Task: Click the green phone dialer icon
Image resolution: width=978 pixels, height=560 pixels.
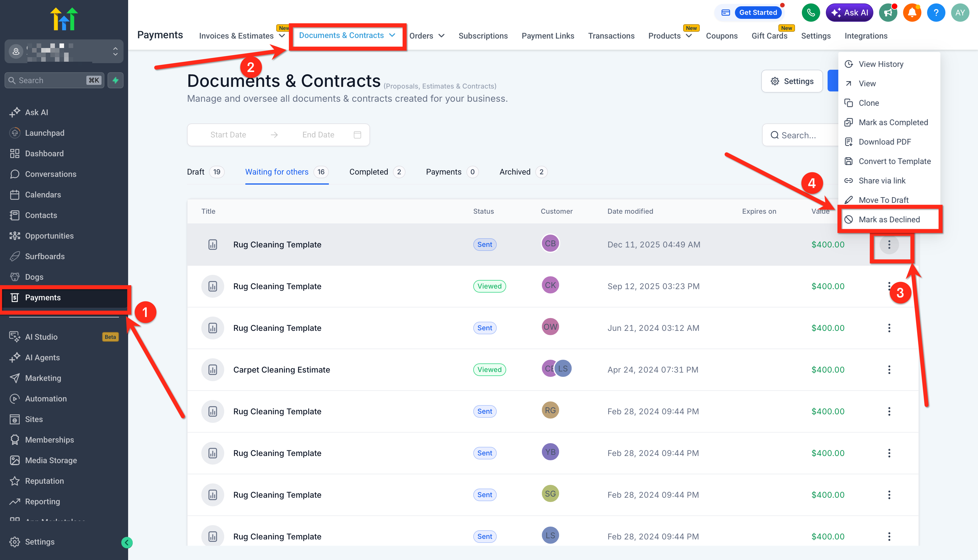Action: [811, 13]
